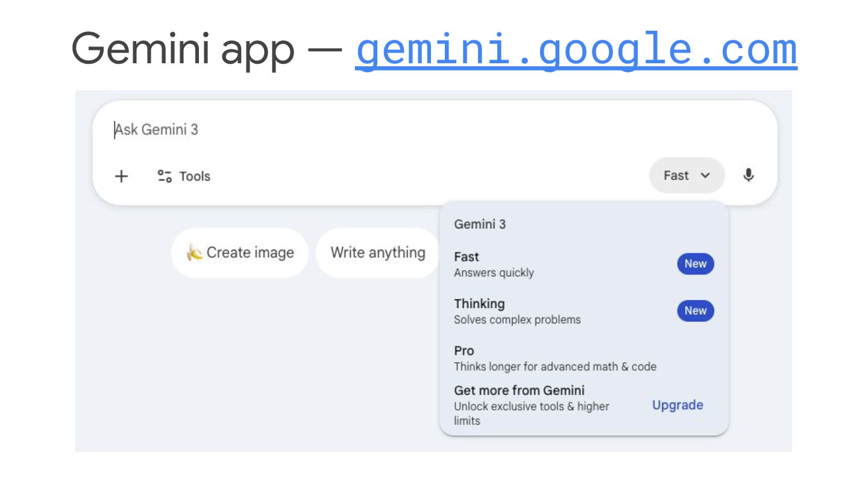Click the plus icon to add files
Viewport: 868px width, 488px height.
coord(122,176)
